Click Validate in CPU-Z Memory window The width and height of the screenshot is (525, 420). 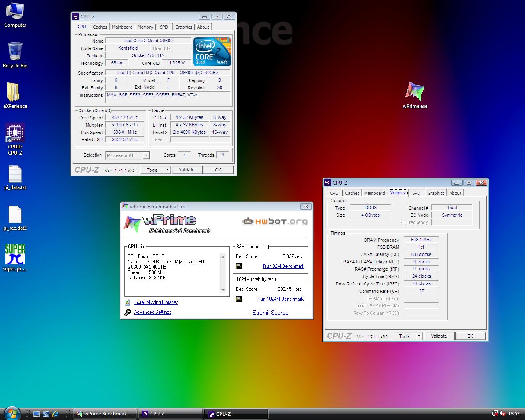(x=439, y=336)
